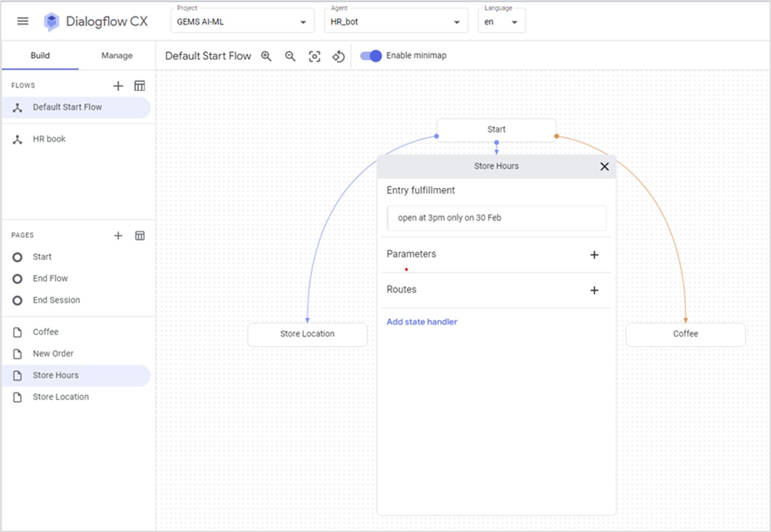Click the fit-to-screen focus icon
The image size is (771, 532).
[x=314, y=56]
